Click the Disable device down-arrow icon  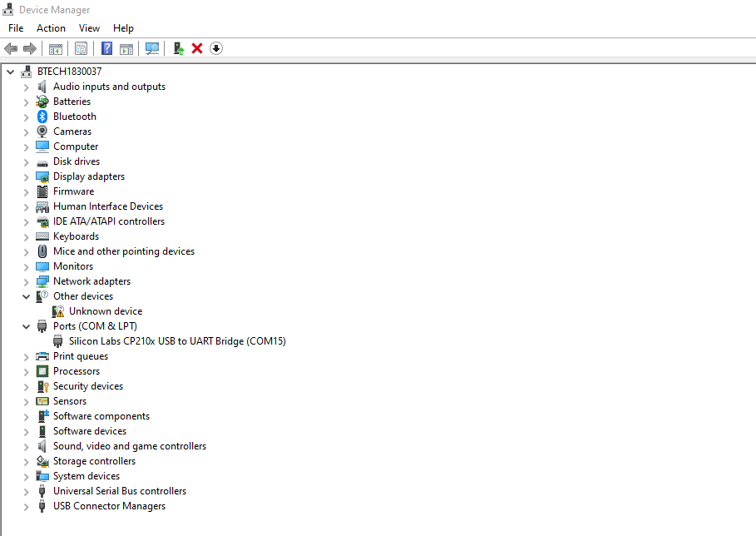click(216, 48)
